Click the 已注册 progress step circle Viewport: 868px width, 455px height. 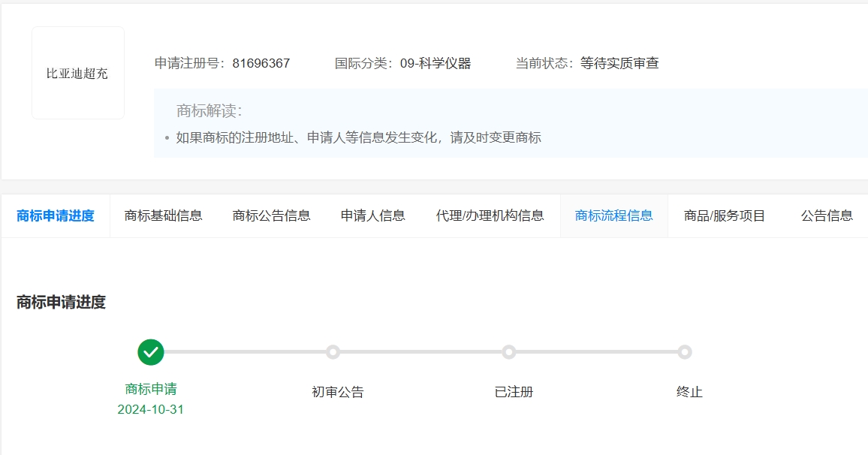pos(509,352)
